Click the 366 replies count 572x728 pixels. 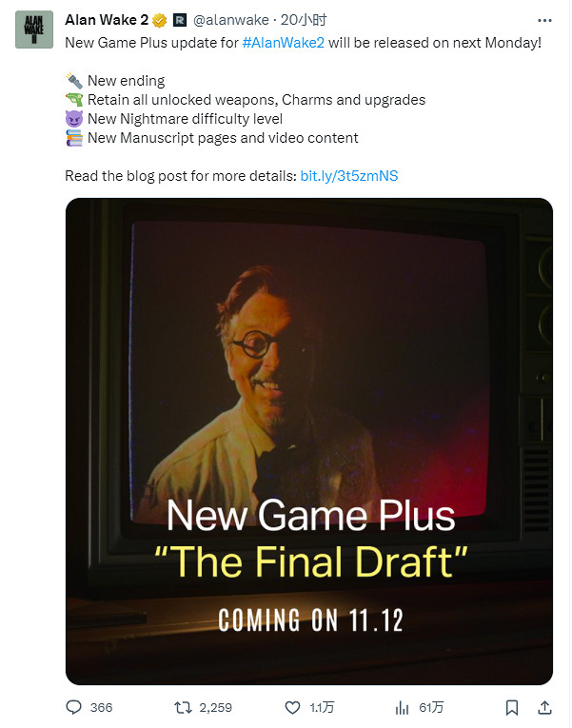click(x=101, y=708)
